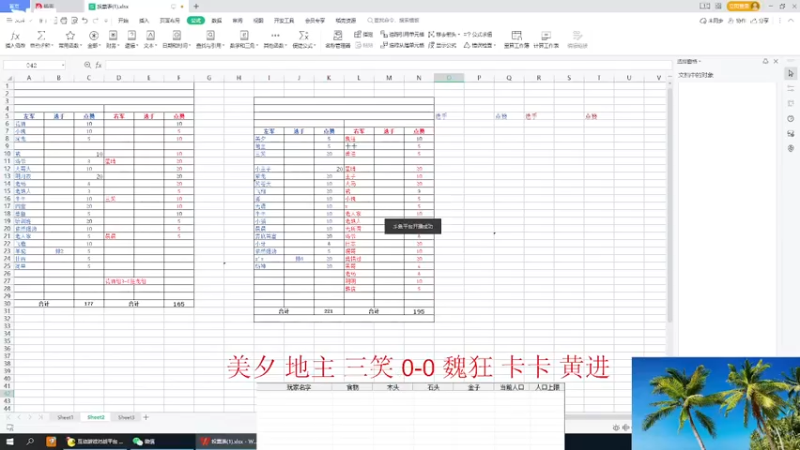Click the user account avatar badge

pyautogui.click(x=743, y=6)
